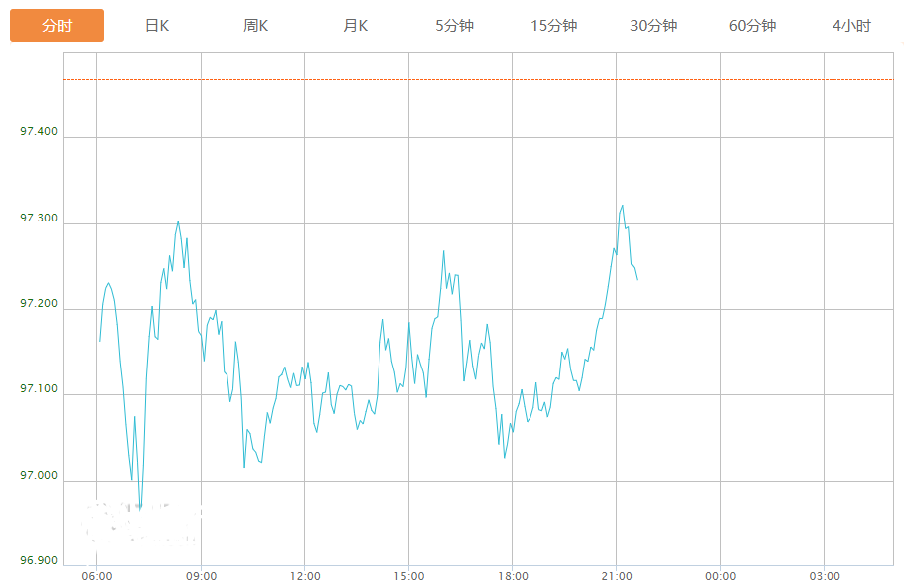The image size is (909, 588).
Task: Click the 97.400 price axis label
Action: 39,132
